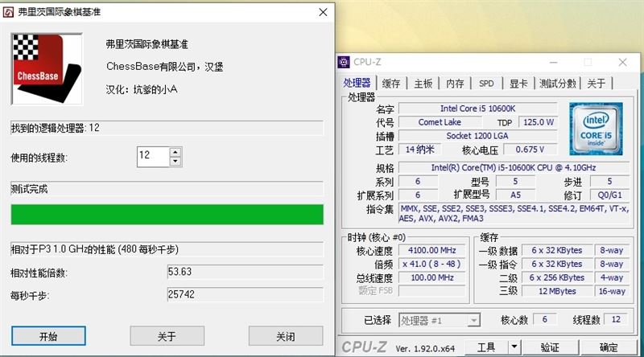Click the 关于 button in the chess benchmark
This screenshot has width=644, height=357.
[x=167, y=336]
